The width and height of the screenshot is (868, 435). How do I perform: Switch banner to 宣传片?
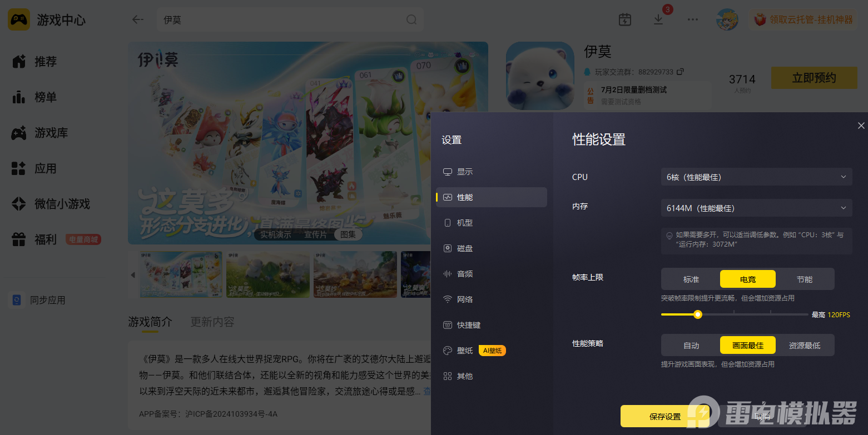pyautogui.click(x=315, y=234)
